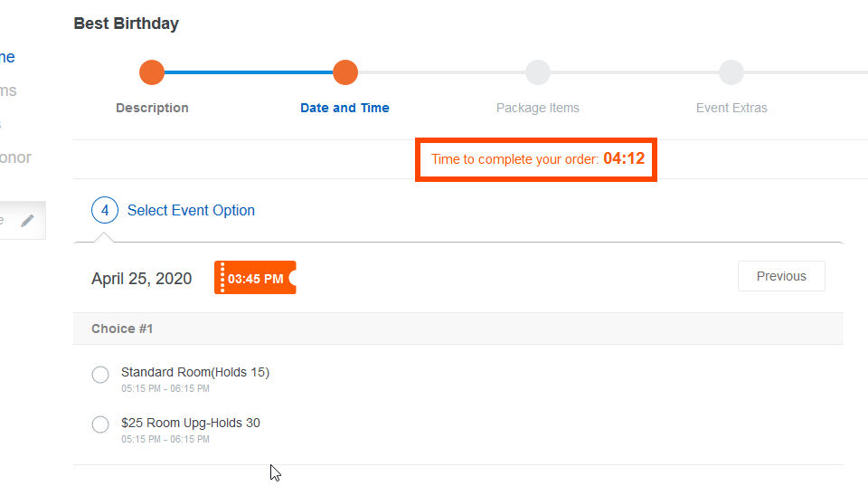868x486 pixels.
Task: Go back with the Previous button
Action: pos(781,276)
